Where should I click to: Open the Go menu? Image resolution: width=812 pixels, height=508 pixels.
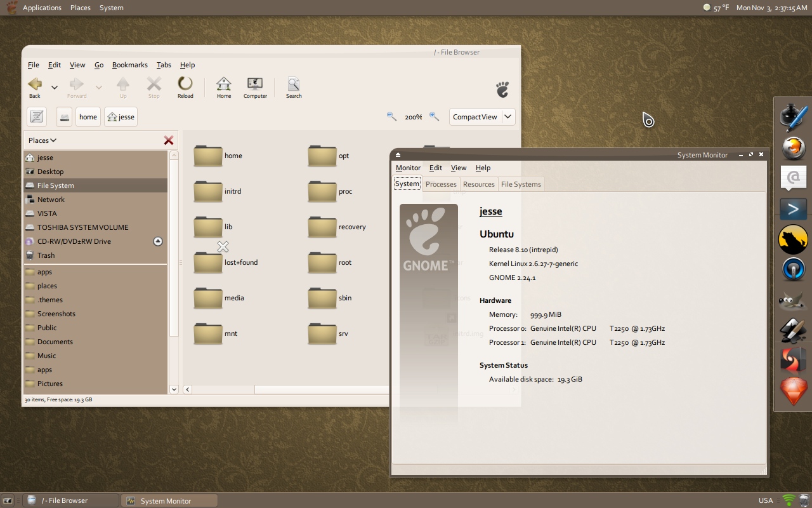(99, 65)
